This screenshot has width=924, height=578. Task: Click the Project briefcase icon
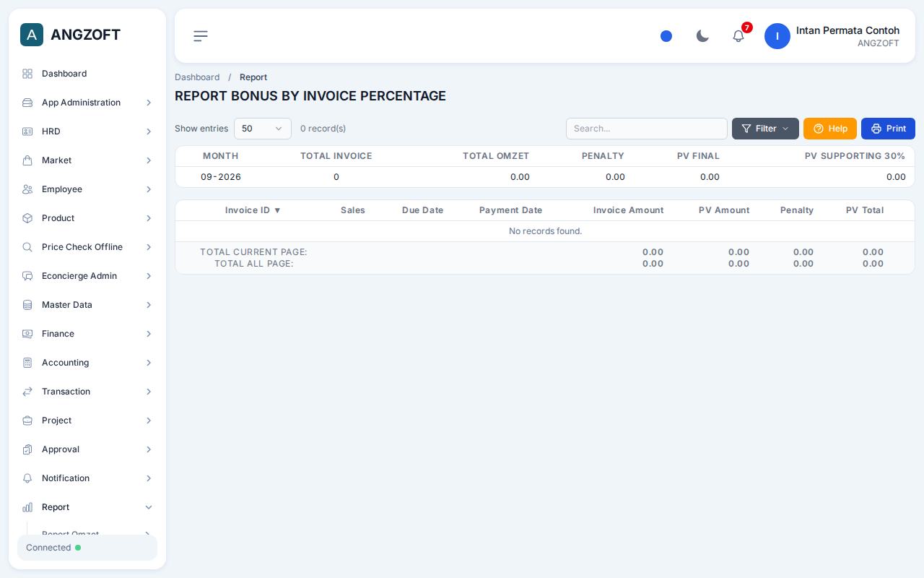coord(27,420)
